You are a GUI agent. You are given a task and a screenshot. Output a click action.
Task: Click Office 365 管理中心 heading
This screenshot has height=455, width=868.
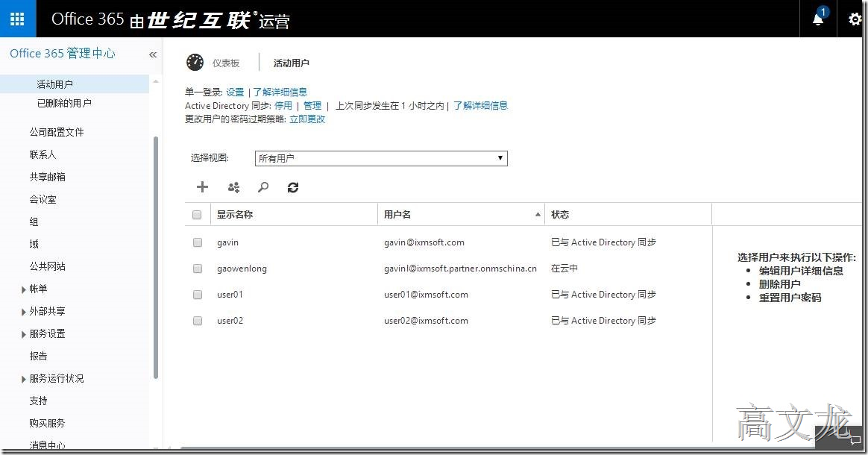(63, 53)
